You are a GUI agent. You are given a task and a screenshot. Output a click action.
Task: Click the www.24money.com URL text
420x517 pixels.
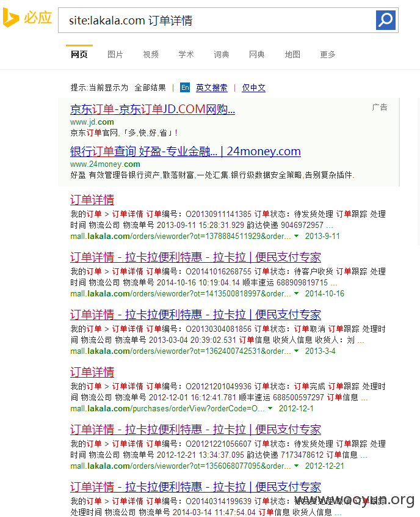tap(105, 164)
